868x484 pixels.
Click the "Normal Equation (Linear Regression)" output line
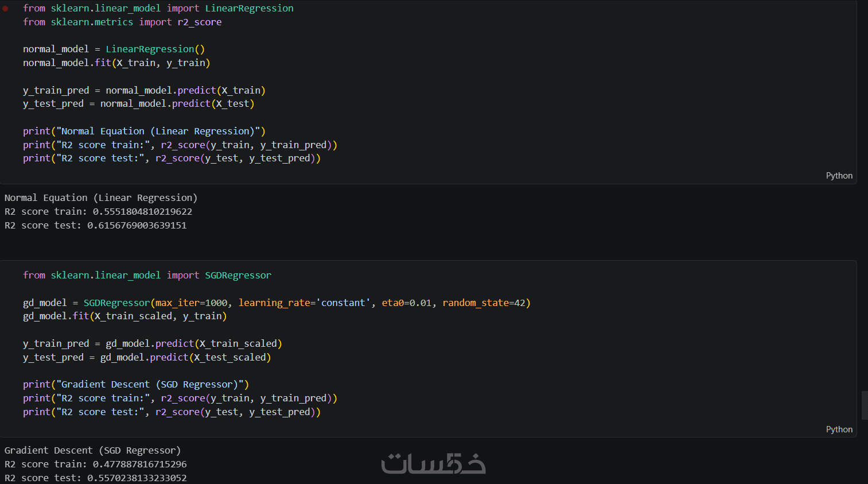click(x=101, y=198)
